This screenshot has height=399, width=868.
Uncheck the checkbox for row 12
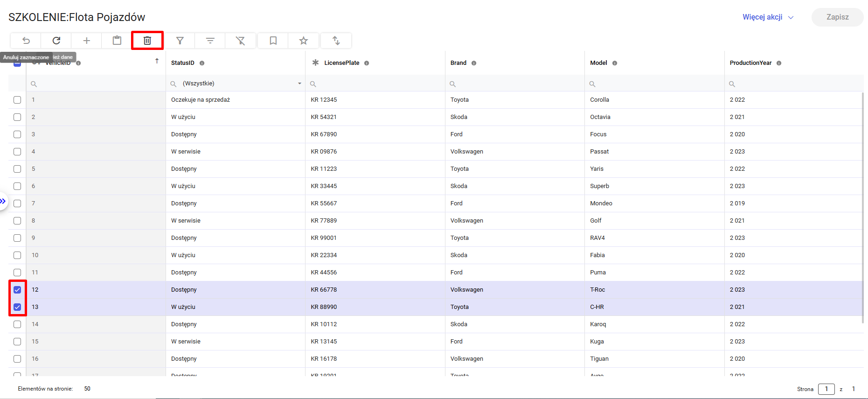(x=17, y=290)
